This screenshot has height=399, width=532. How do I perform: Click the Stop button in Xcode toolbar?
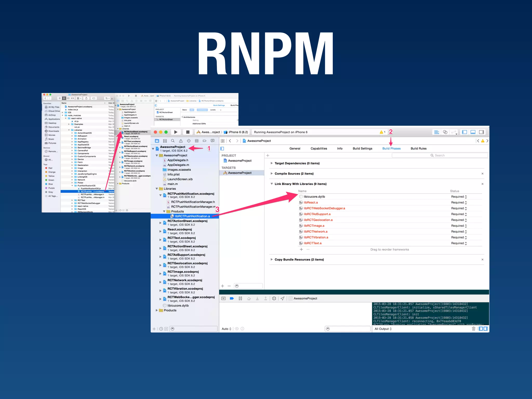coord(188,132)
